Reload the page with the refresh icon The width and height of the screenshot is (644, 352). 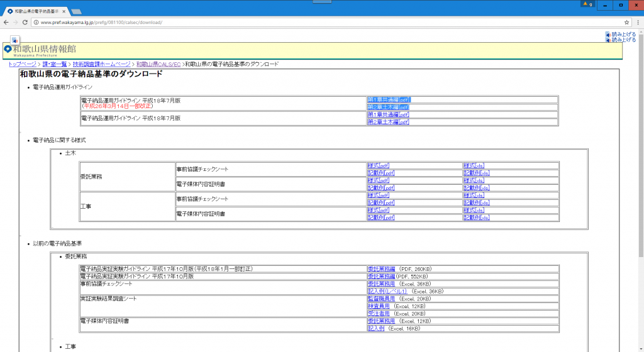point(25,22)
